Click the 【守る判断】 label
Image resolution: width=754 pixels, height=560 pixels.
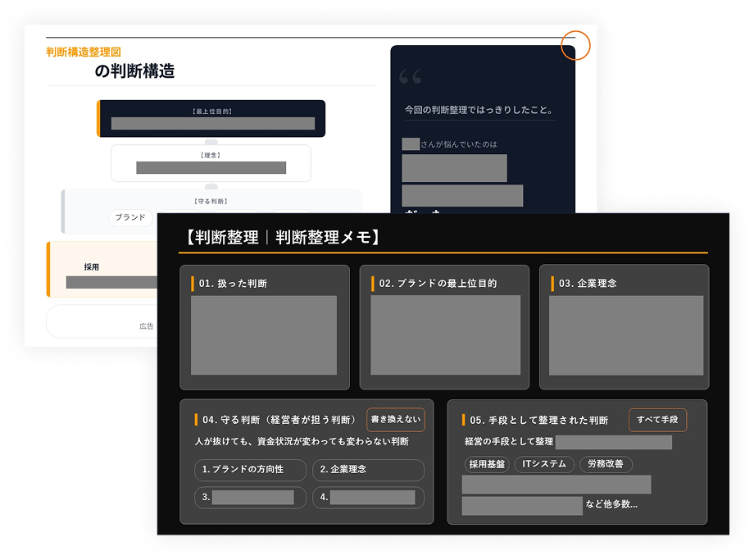[211, 202]
